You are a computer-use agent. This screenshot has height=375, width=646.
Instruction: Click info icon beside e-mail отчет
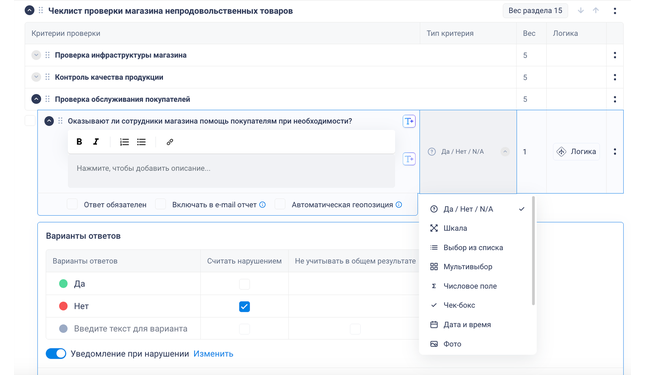(262, 205)
